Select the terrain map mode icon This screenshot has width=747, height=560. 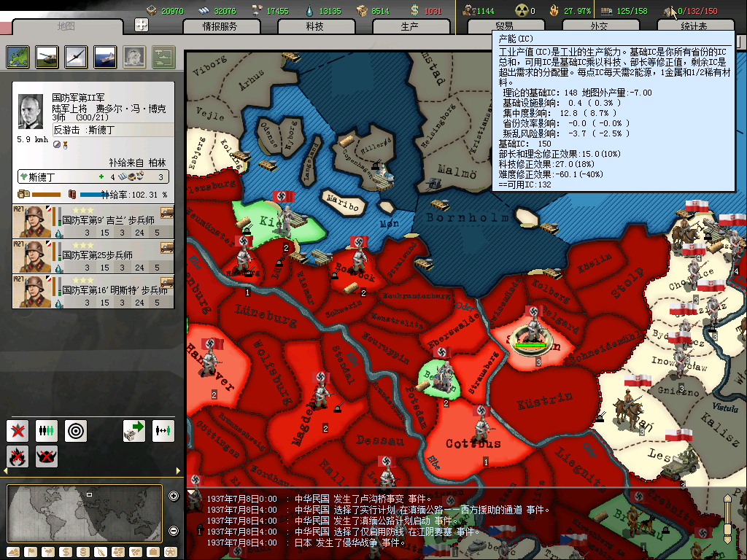click(18, 57)
